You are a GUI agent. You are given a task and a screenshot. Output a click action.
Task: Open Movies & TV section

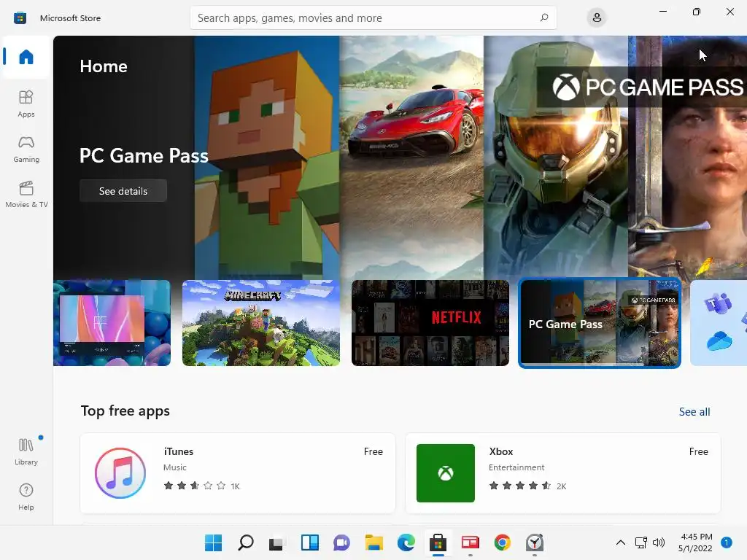click(26, 194)
